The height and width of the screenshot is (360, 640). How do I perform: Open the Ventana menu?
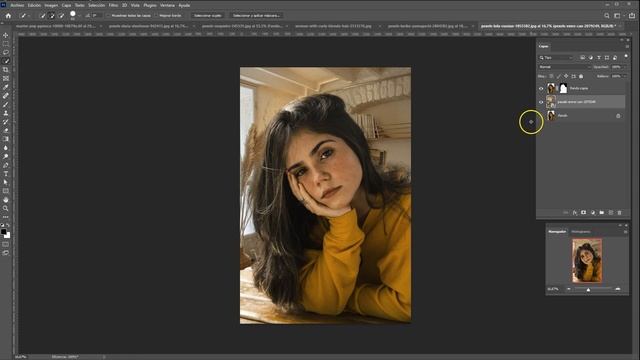(x=167, y=5)
